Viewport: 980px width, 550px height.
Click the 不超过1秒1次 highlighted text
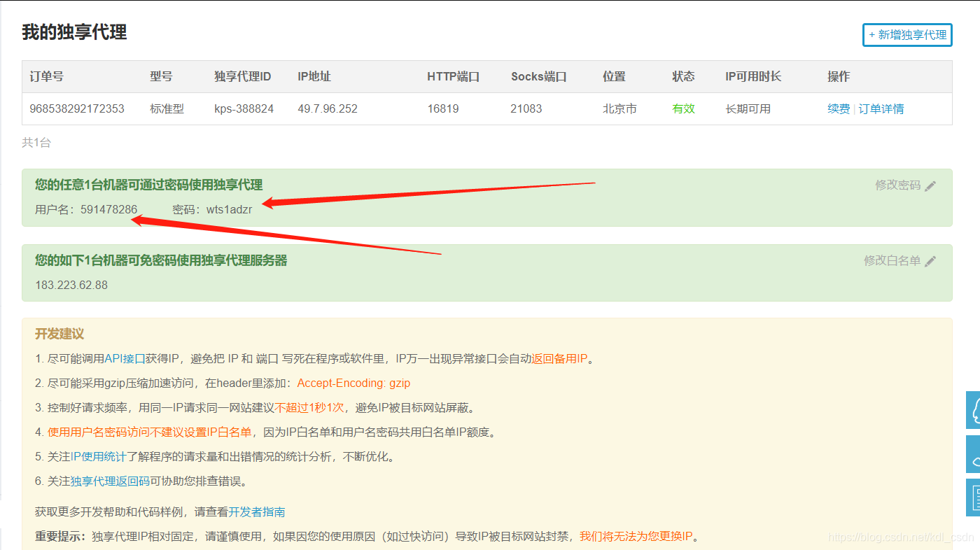click(x=309, y=408)
